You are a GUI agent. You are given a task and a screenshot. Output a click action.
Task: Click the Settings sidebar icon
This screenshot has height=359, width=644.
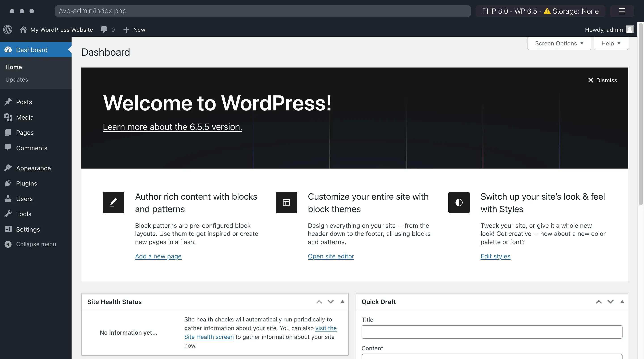pos(8,229)
